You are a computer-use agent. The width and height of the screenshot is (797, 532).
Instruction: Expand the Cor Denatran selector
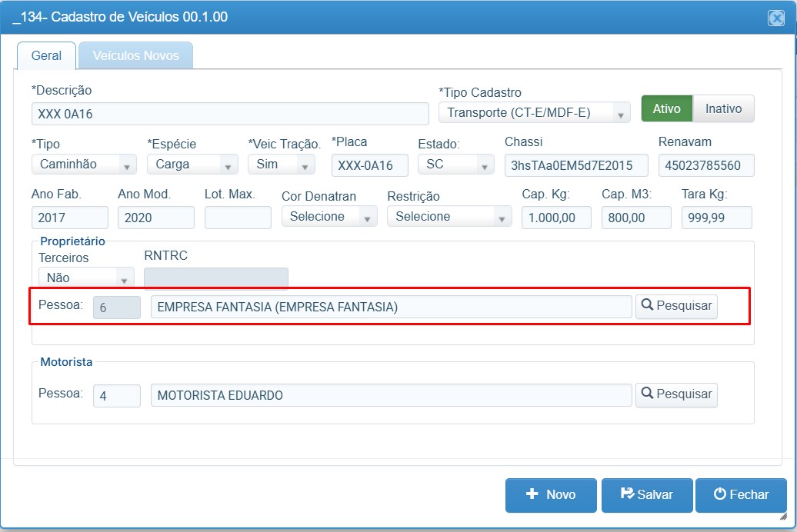(x=329, y=217)
